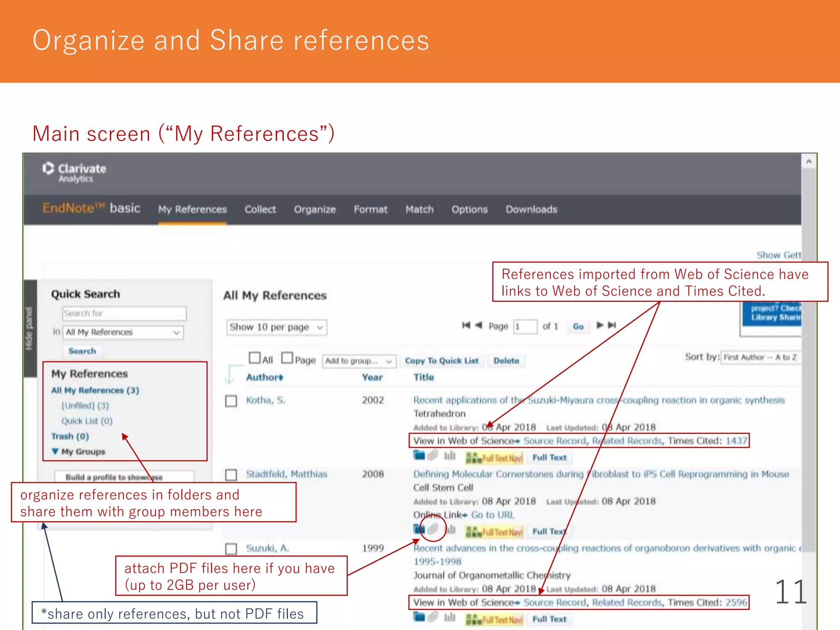Screen dimensions: 840x630
Task: Click scrollbar up arrow at top right
Action: [809, 162]
